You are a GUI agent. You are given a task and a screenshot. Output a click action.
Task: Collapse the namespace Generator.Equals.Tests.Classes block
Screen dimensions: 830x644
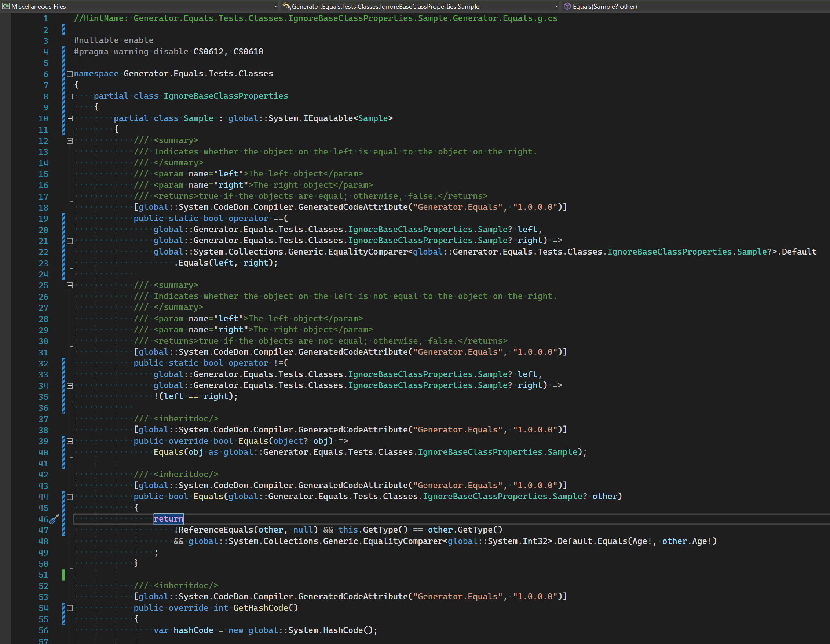pyautogui.click(x=70, y=74)
